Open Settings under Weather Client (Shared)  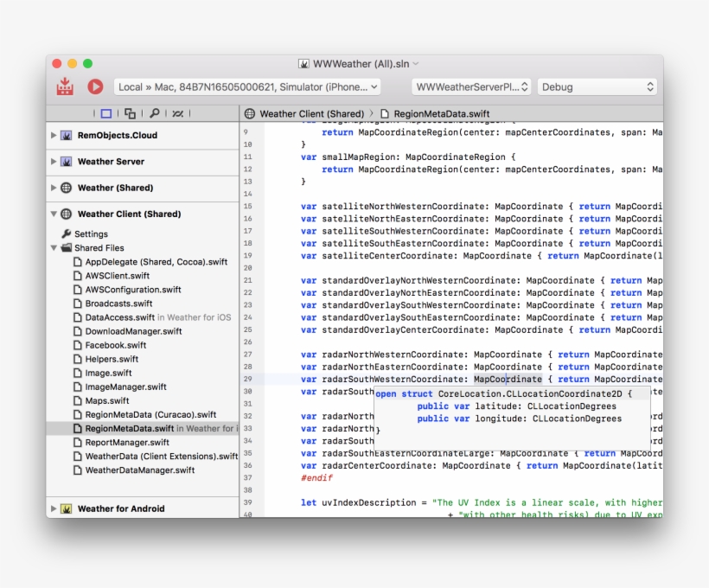tap(91, 233)
